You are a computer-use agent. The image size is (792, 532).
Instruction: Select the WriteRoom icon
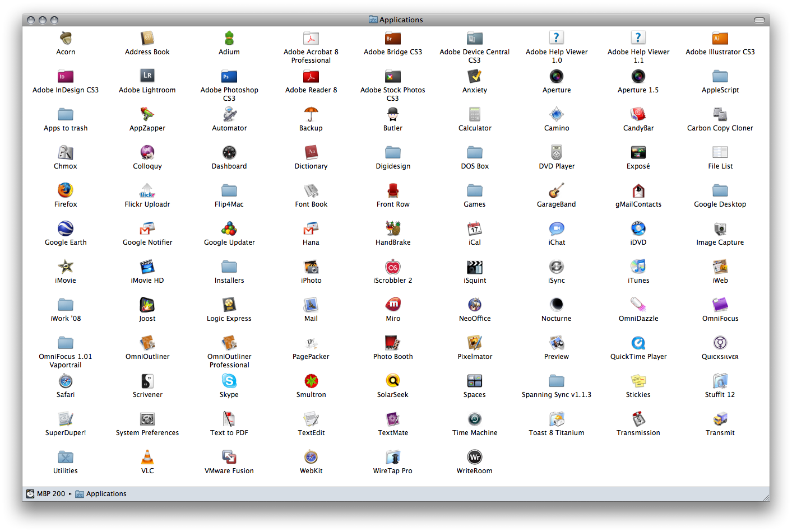point(475,457)
